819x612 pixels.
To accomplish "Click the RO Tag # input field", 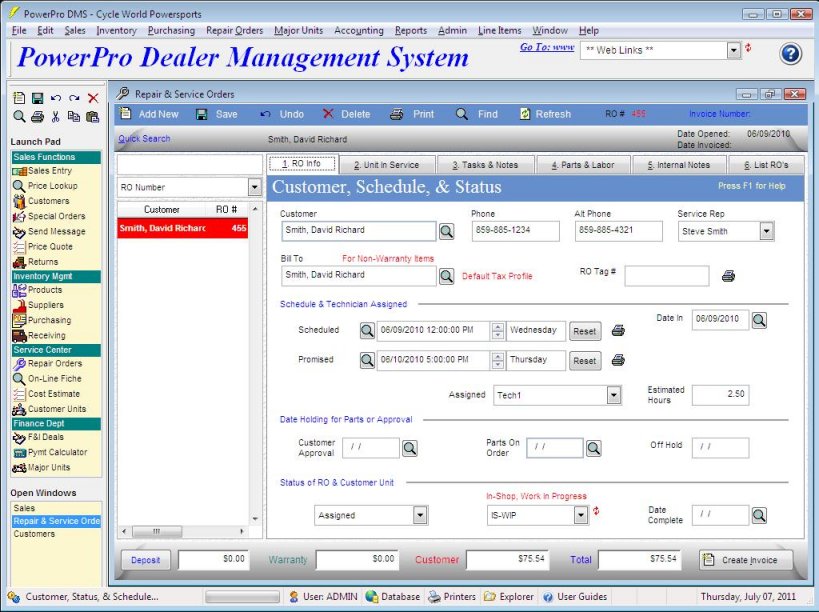I will (666, 276).
